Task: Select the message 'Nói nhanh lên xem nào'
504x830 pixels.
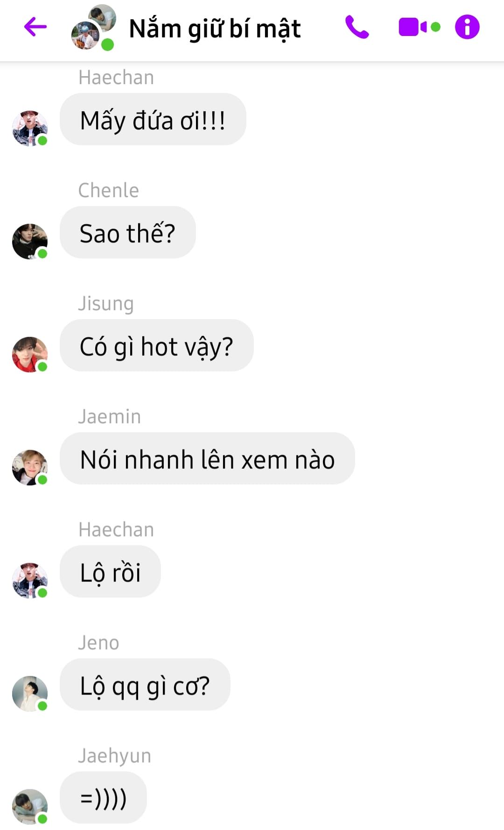Action: [207, 459]
